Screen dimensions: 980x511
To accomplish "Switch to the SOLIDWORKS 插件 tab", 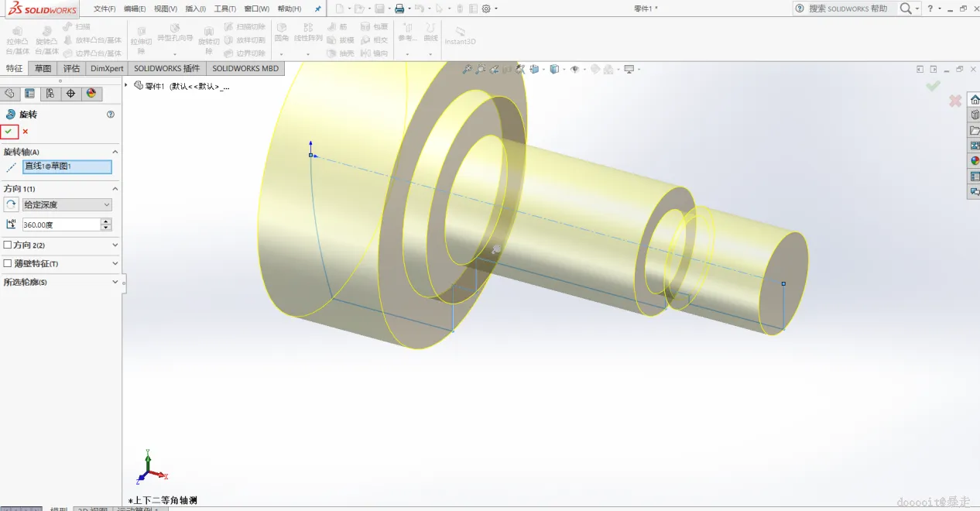I will [167, 68].
